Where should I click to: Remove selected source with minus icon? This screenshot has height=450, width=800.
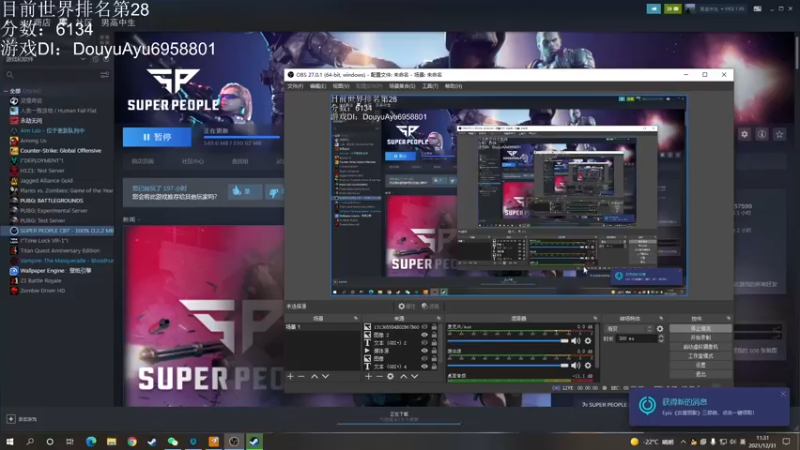(379, 376)
